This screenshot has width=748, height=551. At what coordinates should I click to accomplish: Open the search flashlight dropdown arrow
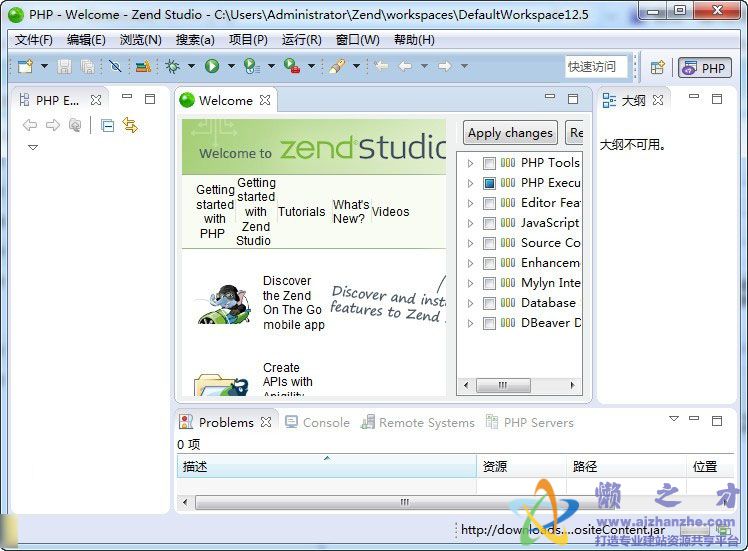(x=356, y=66)
